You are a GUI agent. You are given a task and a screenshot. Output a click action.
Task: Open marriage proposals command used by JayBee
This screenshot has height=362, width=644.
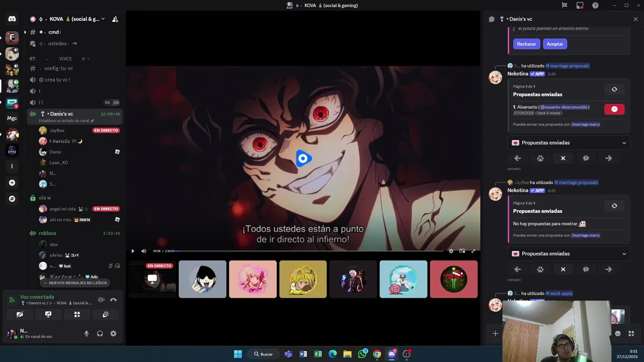pos(577,183)
